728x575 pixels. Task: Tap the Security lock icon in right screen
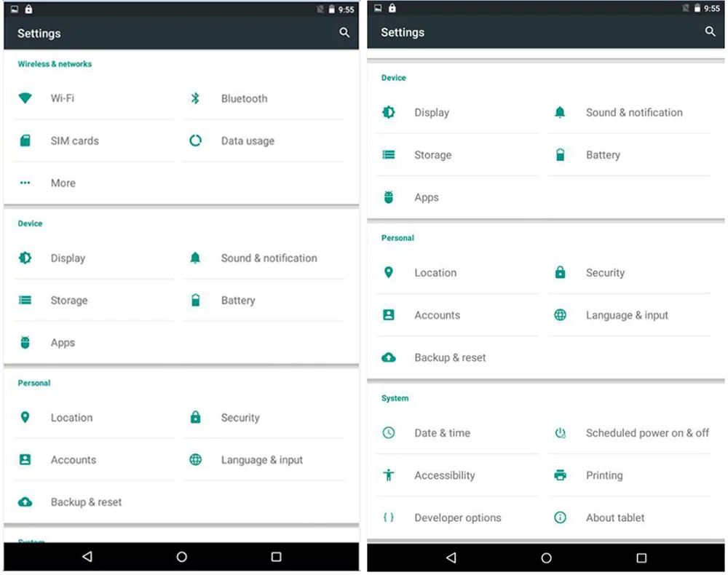(x=561, y=272)
